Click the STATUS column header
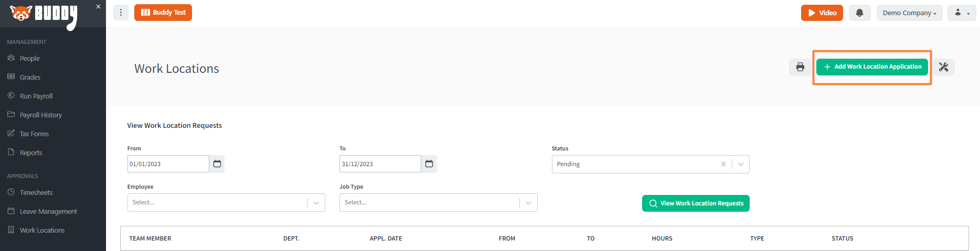Image resolution: width=980 pixels, height=251 pixels. click(843, 238)
